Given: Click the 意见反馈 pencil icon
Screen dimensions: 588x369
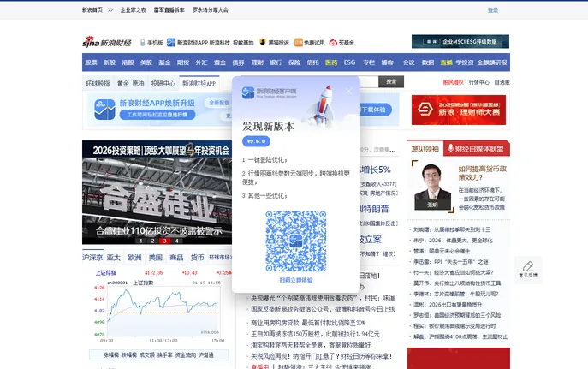Looking at the screenshot, I should tap(528, 266).
